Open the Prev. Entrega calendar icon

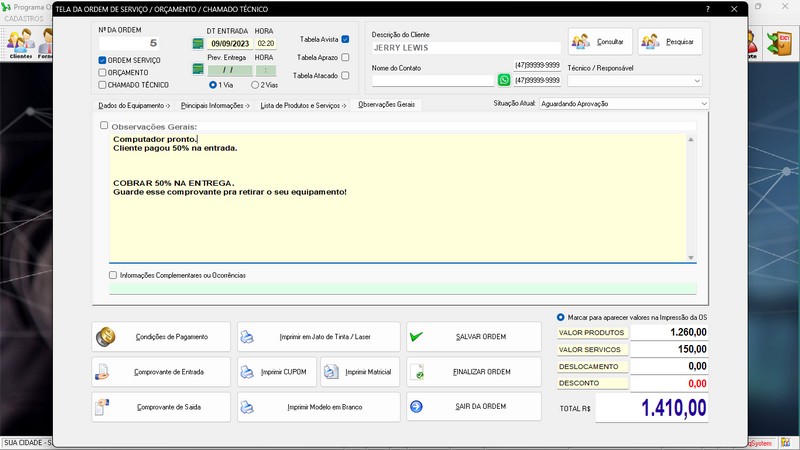(x=198, y=69)
